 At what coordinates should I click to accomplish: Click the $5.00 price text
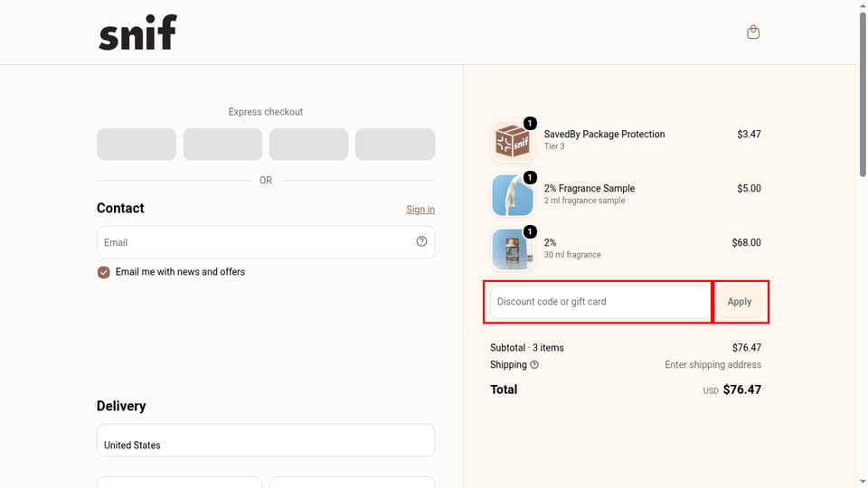(x=749, y=188)
